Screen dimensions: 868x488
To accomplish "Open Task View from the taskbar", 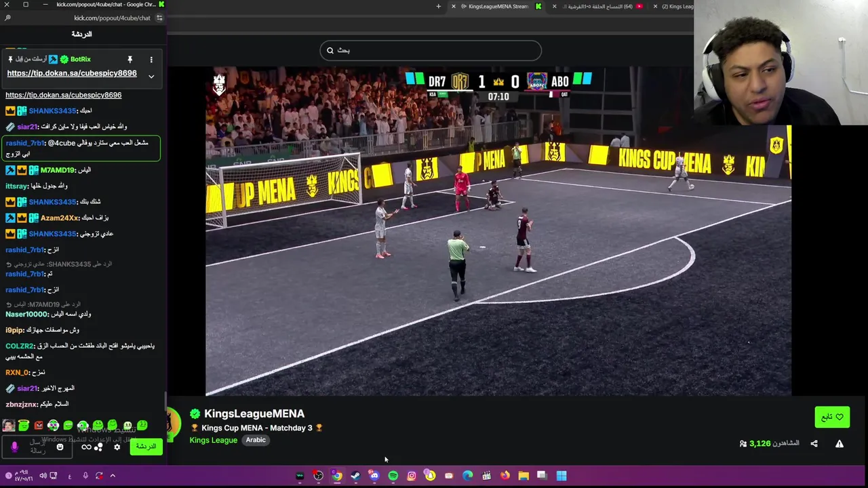I will click(542, 476).
